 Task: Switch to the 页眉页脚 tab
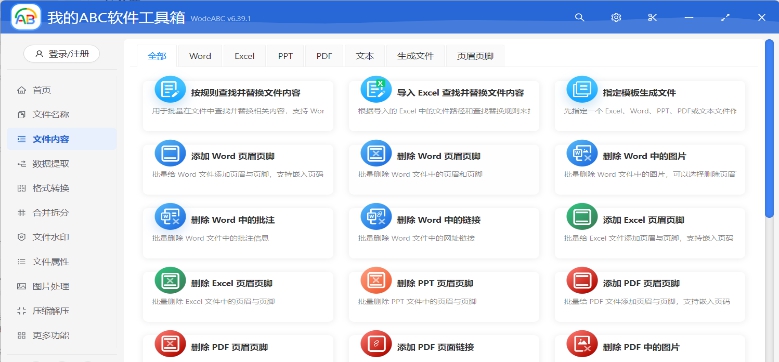coord(475,56)
